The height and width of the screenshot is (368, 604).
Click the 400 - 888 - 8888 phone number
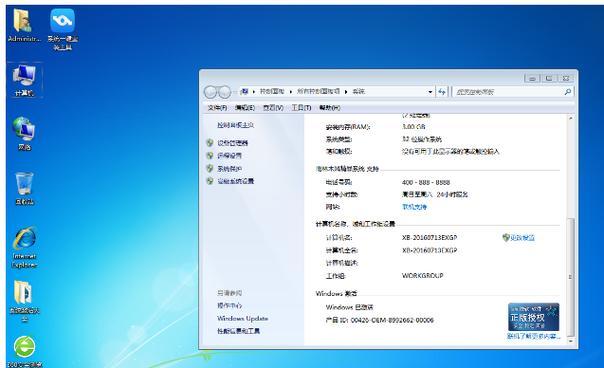click(426, 182)
